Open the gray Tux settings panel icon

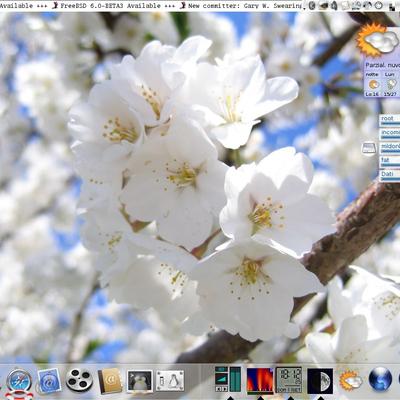point(170,380)
